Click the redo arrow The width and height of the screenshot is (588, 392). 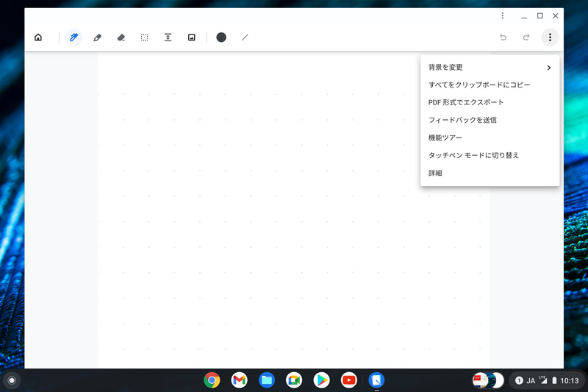[x=526, y=37]
